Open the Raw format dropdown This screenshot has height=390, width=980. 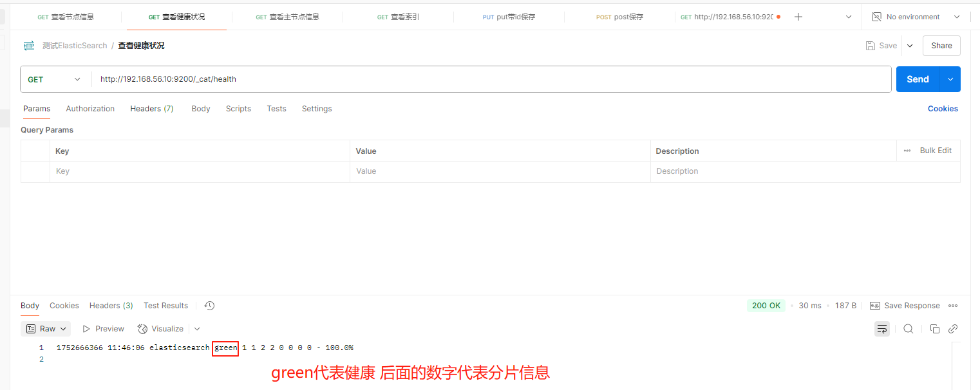coord(46,329)
